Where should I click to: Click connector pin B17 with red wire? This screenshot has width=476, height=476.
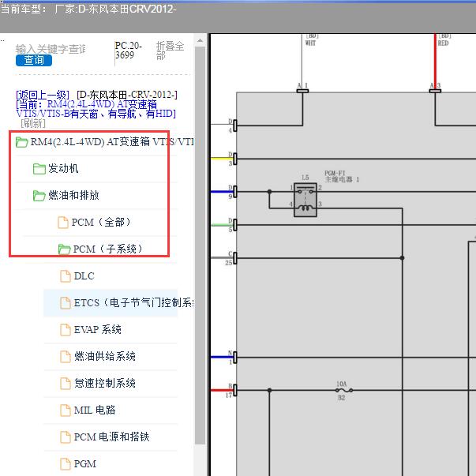coord(235,390)
